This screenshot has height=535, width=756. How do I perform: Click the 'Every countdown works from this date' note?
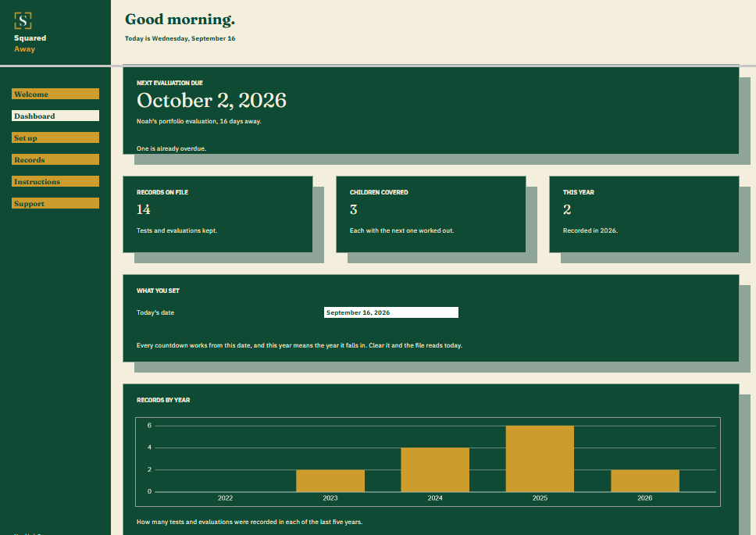click(299, 345)
